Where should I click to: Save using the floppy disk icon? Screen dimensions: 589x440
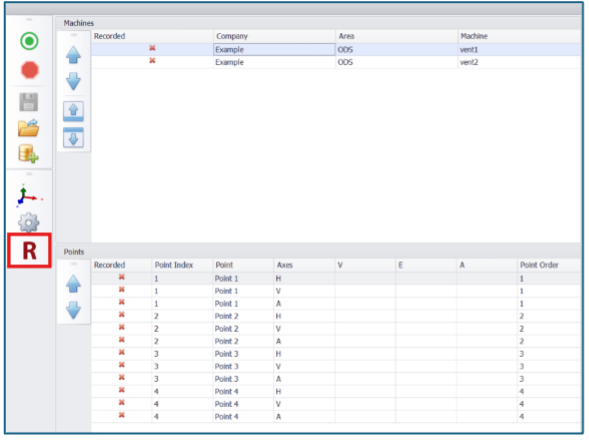click(x=29, y=102)
